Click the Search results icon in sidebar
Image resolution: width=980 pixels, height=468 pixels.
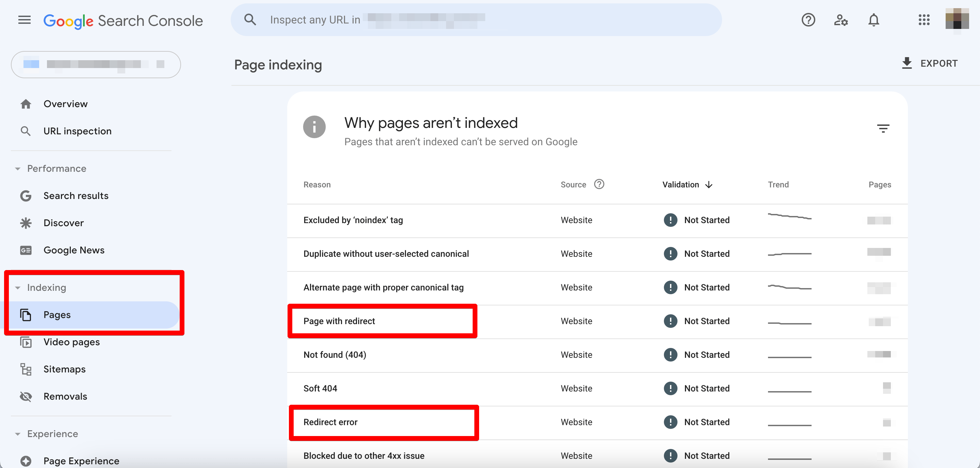point(26,196)
